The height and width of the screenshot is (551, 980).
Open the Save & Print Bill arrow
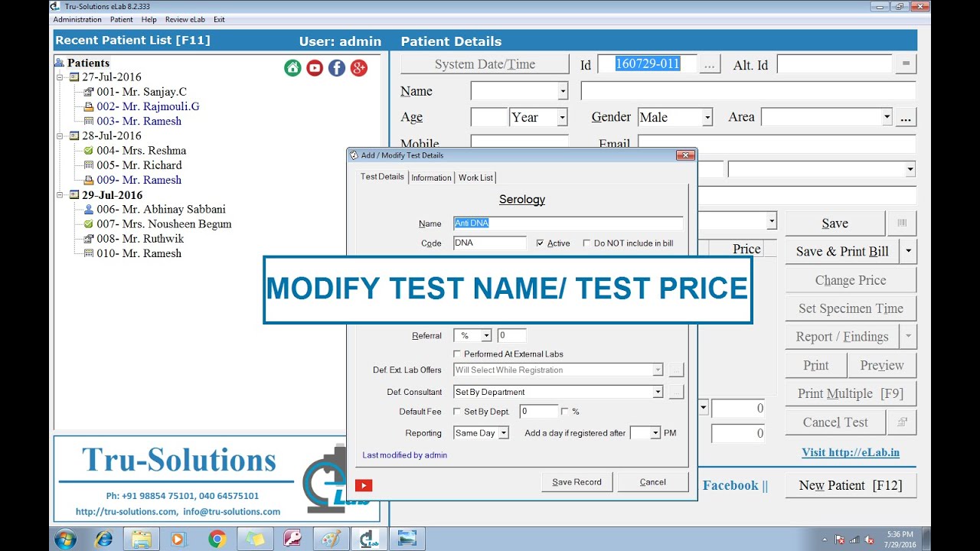(x=908, y=251)
